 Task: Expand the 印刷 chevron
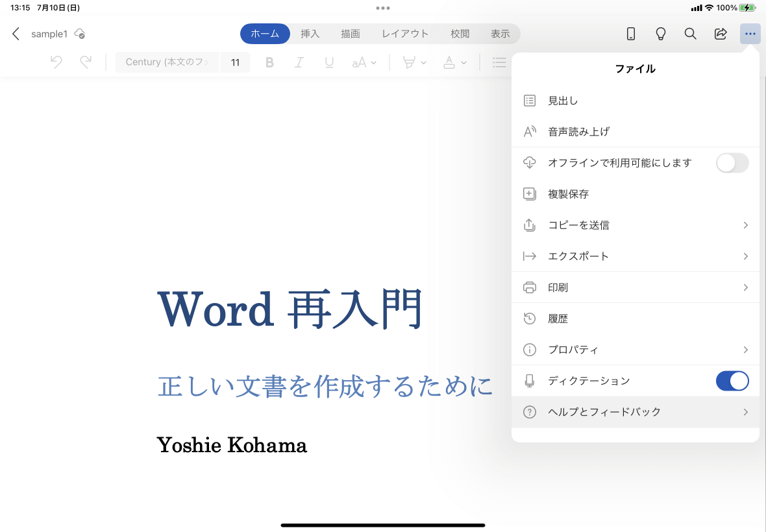pyautogui.click(x=745, y=287)
